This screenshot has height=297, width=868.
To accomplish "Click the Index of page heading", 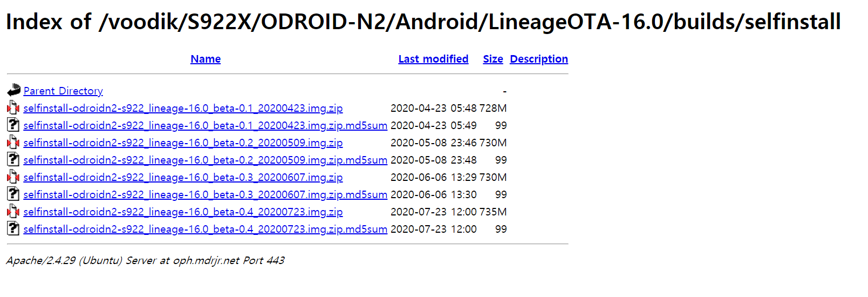I will (423, 22).
